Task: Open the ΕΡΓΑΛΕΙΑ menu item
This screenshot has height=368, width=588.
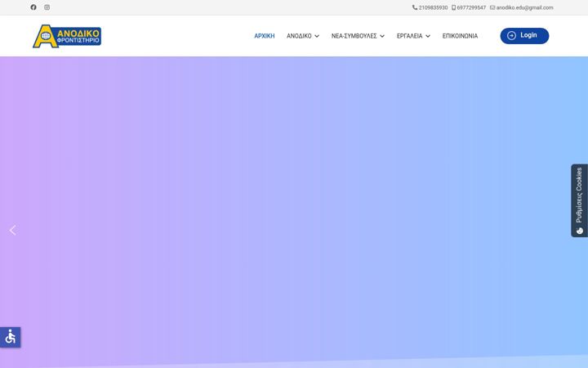Action: click(x=409, y=36)
